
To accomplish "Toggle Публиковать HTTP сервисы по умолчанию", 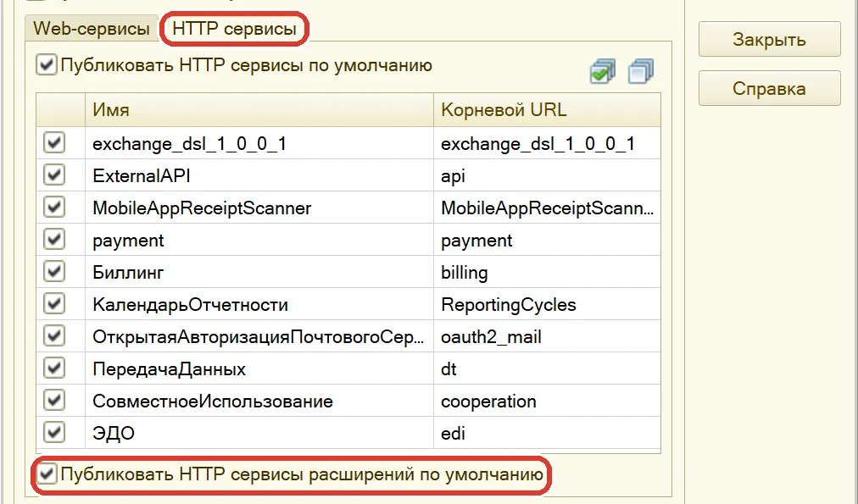I will (47, 65).
